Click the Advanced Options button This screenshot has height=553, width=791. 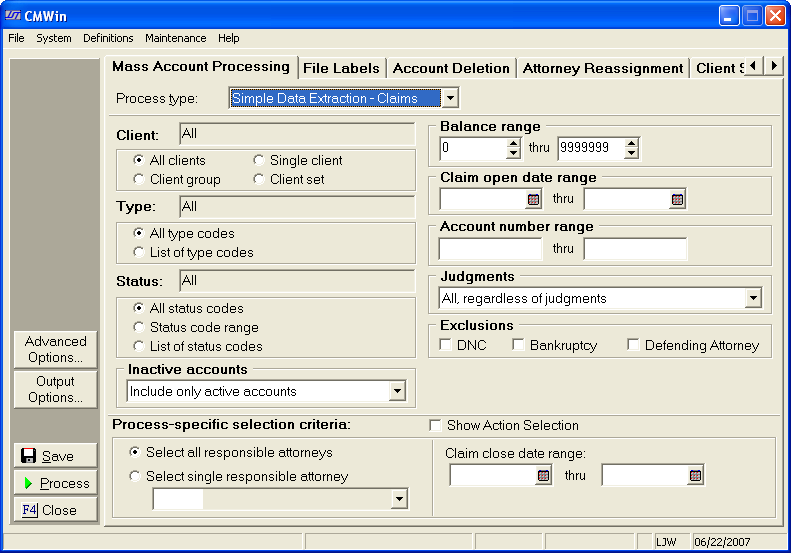(56, 349)
